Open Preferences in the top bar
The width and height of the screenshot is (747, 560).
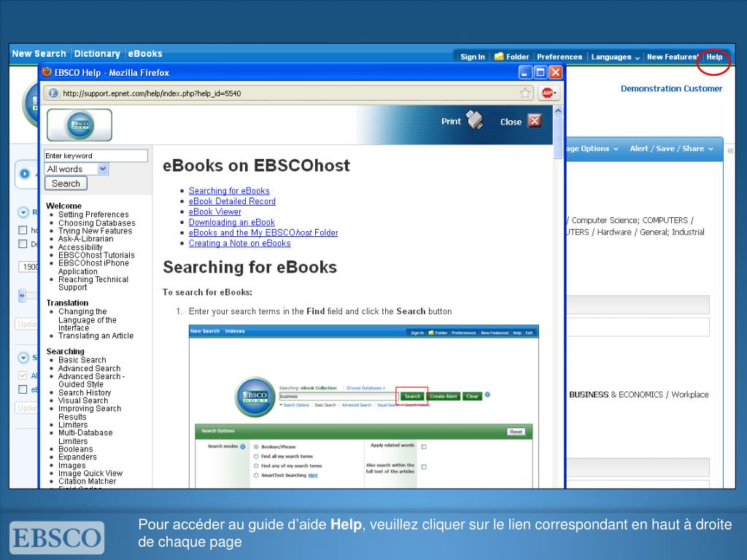point(560,57)
